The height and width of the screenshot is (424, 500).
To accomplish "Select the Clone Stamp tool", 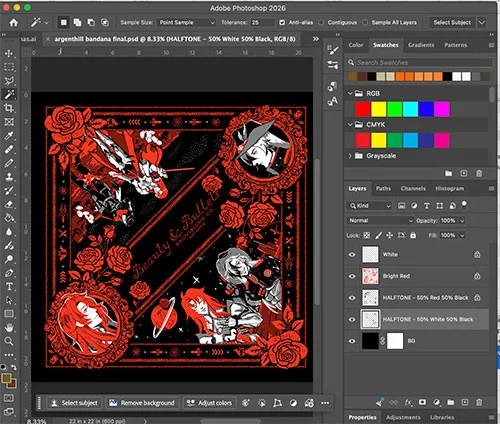I will click(x=9, y=177).
